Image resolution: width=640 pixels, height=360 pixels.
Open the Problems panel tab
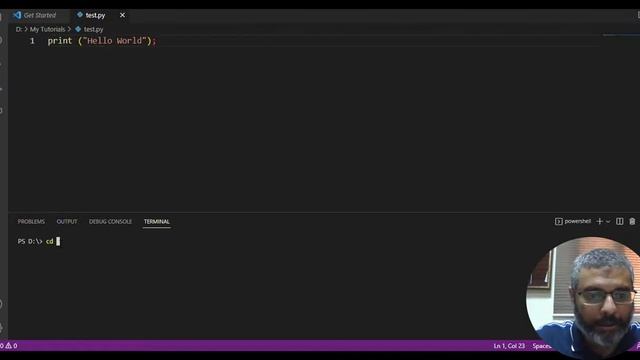(31, 222)
